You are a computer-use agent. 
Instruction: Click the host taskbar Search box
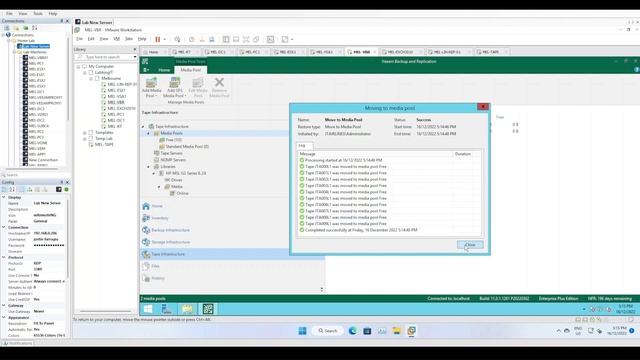(328, 331)
